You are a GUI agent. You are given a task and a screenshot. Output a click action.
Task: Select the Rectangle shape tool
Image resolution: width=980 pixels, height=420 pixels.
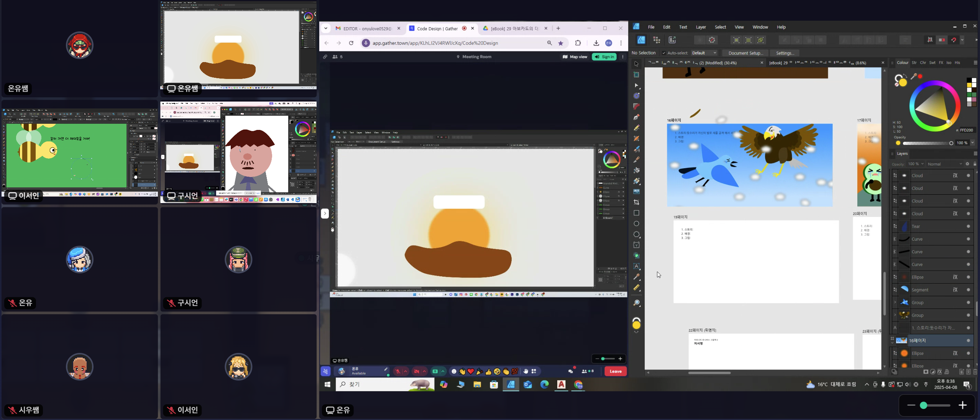click(x=636, y=213)
